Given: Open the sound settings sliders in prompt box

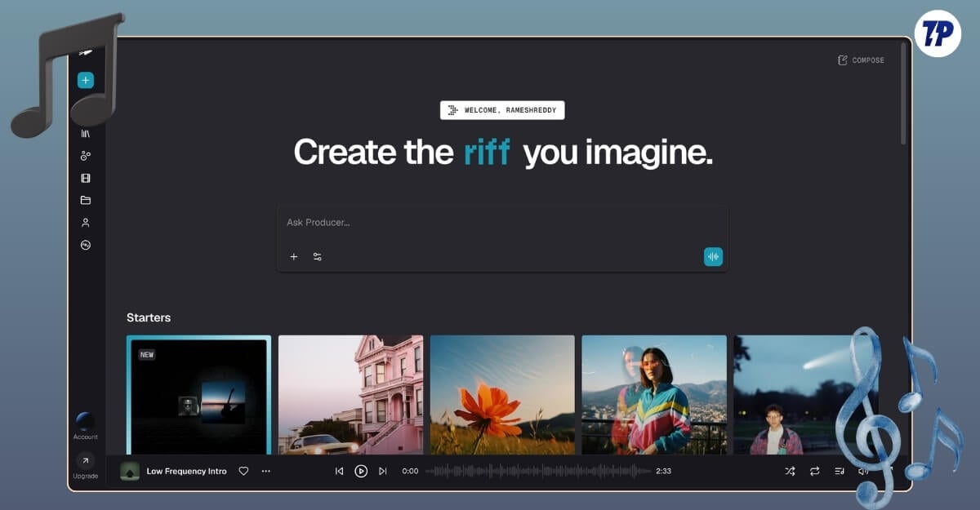Looking at the screenshot, I should 317,256.
